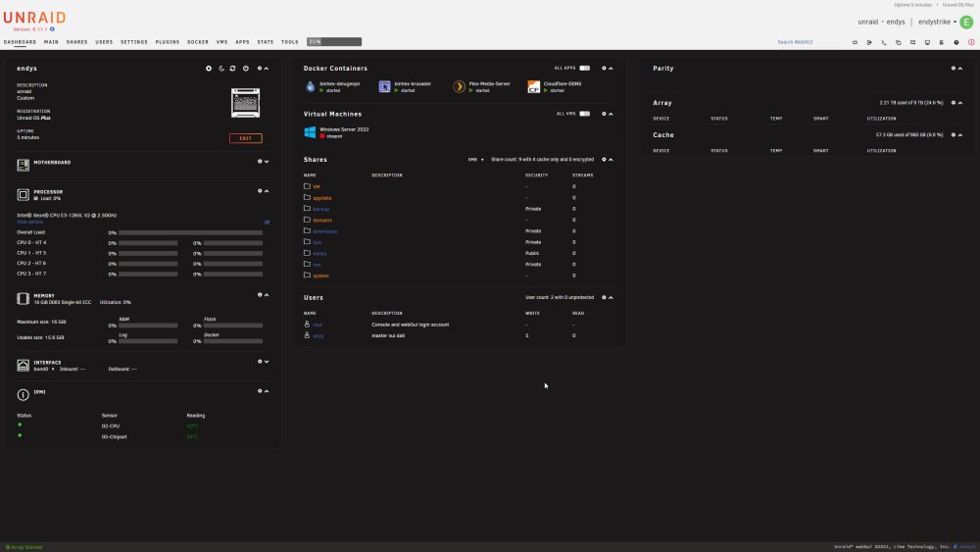This screenshot has height=552, width=980.
Task: Click the folder icon beside appdata share
Action: [307, 197]
